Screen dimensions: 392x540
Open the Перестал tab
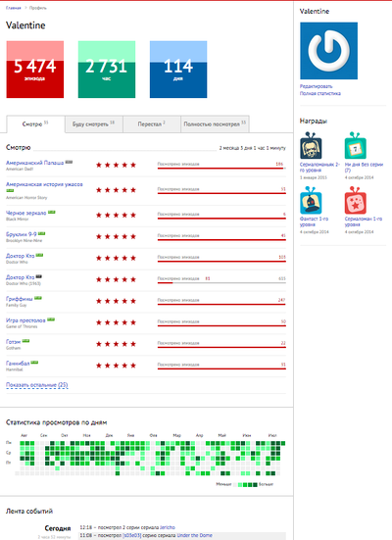152,124
